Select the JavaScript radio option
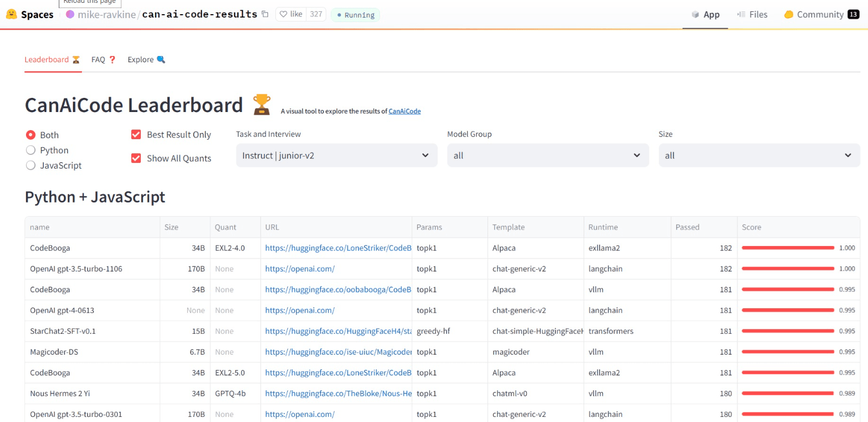 tap(31, 166)
